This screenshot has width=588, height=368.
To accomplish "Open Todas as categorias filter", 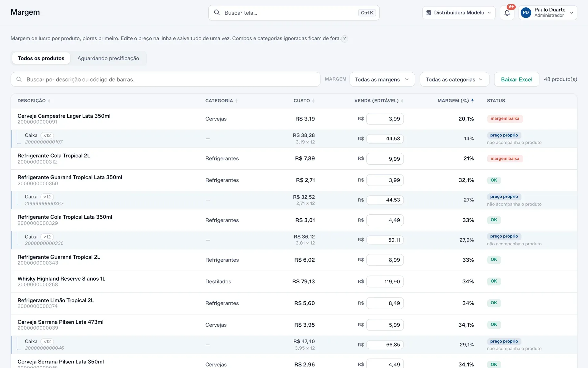I will (x=454, y=79).
